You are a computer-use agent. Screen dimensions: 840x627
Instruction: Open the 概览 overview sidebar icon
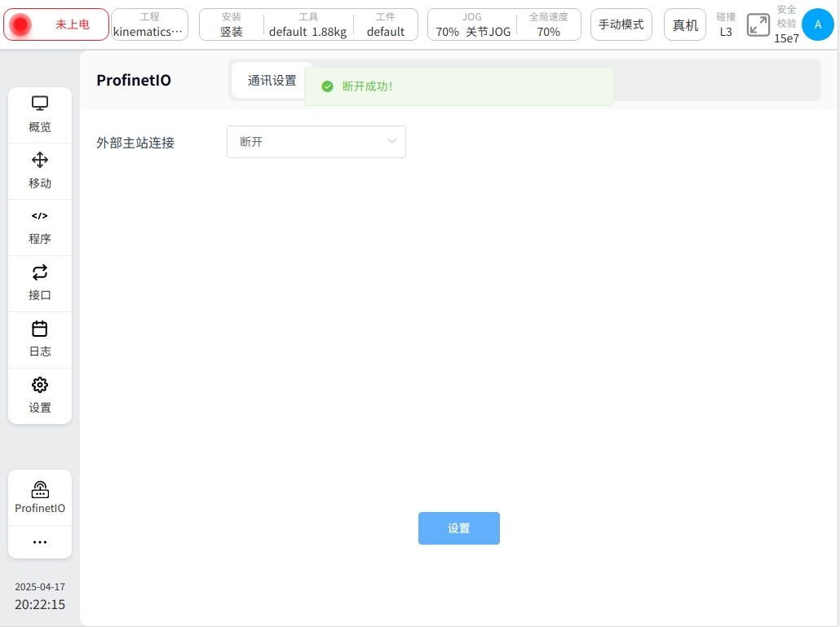point(40,104)
